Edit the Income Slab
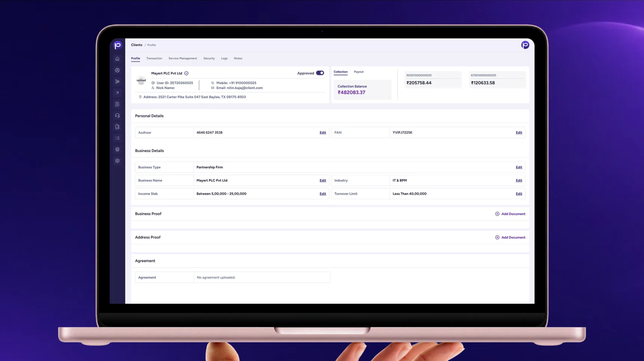 pos(323,194)
